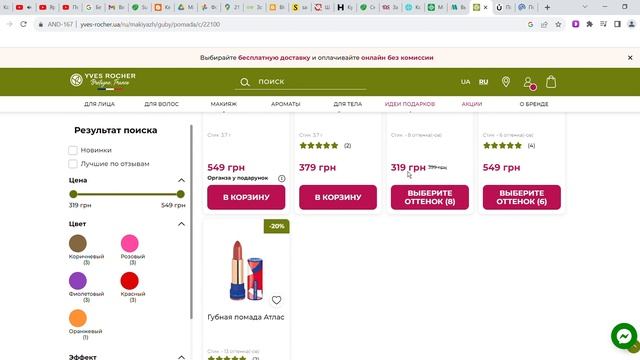Viewport: 640px width, 360px height.
Task: Click ВЫБЕРИТЕ ОТТЕНОК (6) button
Action: 522,197
